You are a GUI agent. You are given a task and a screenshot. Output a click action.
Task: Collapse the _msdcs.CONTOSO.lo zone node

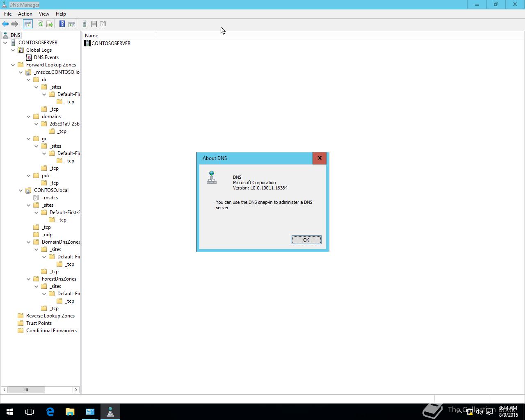point(21,72)
